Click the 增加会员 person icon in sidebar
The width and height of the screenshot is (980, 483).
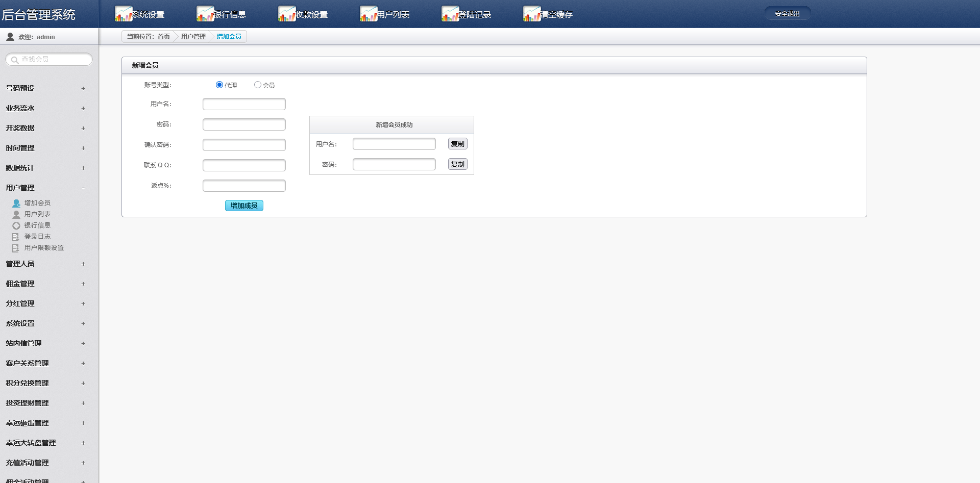(16, 203)
